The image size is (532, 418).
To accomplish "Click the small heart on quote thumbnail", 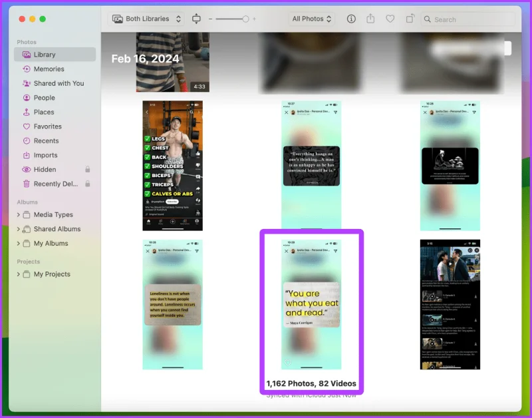I will coord(287,363).
